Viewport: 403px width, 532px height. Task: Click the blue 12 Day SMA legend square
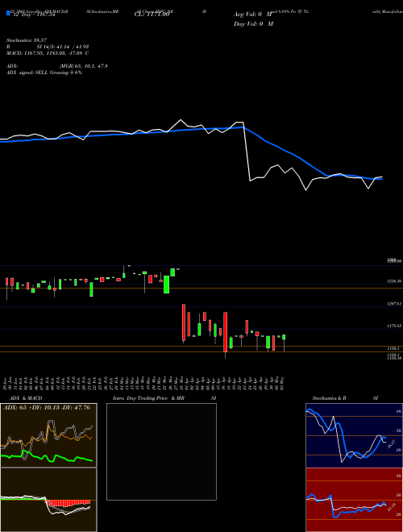coord(9,13)
